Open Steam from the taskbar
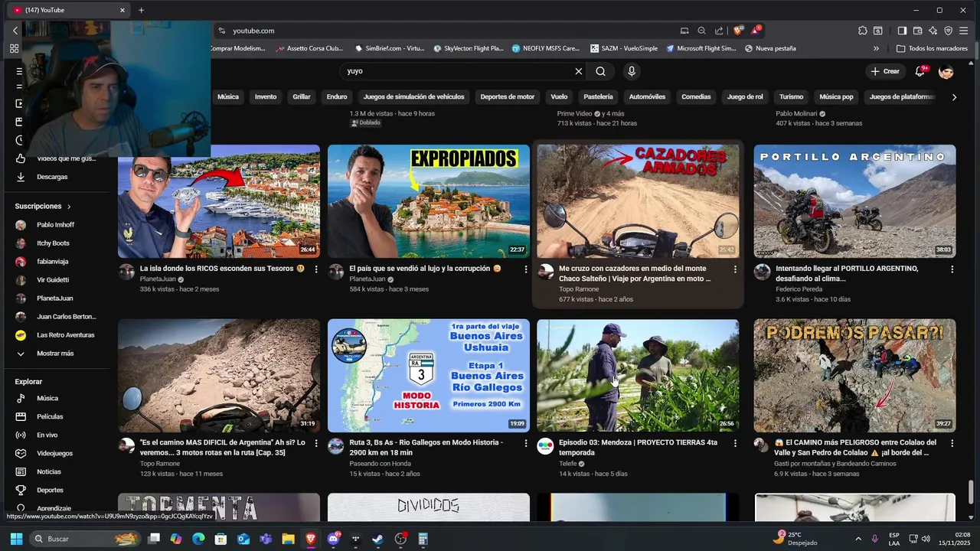This screenshot has width=980, height=551. [x=378, y=539]
